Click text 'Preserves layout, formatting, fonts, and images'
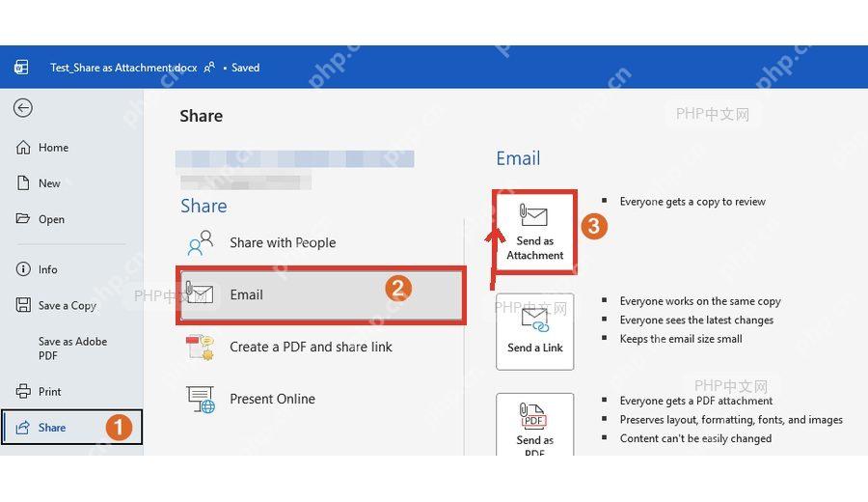 [731, 420]
